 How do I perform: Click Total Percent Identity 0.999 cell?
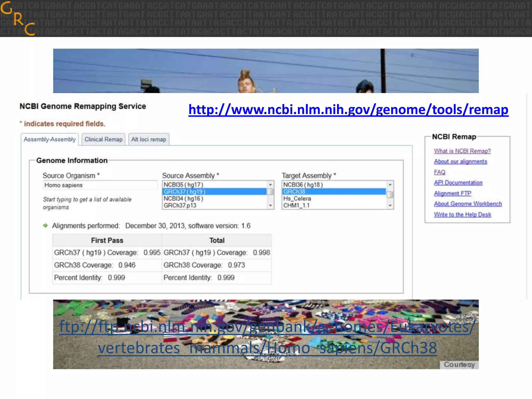[217, 278]
